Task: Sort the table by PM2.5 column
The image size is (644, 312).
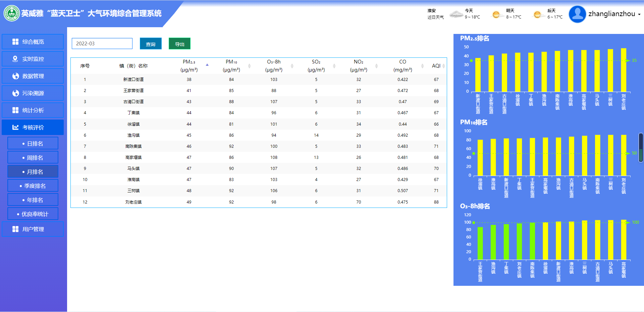Action: (207, 65)
